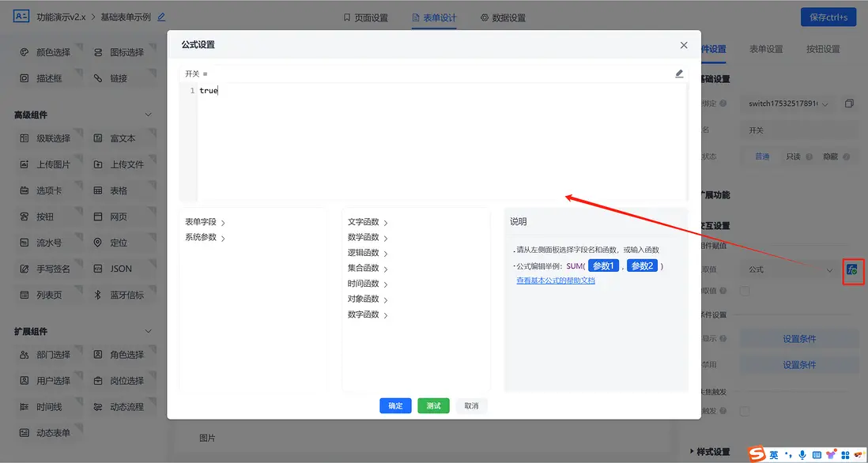Click the 选项卡 component icon

24,190
